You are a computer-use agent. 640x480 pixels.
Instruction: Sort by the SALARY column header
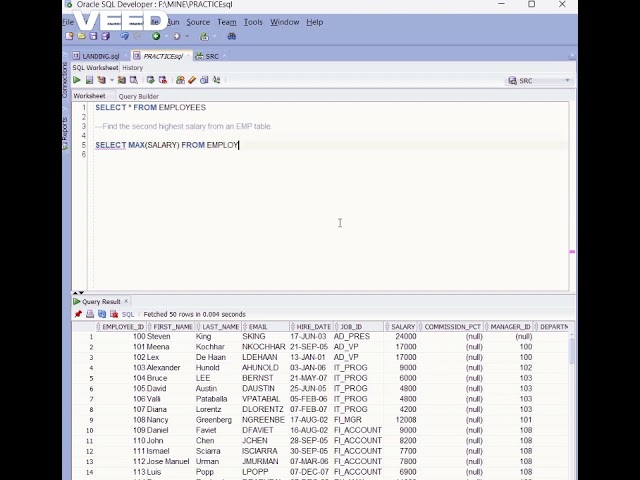tap(400, 327)
